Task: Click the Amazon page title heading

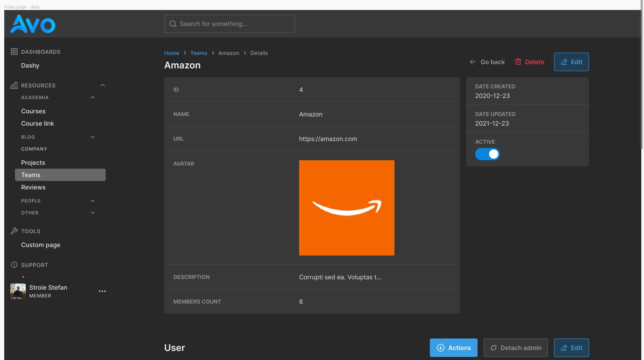Action: 182,65
